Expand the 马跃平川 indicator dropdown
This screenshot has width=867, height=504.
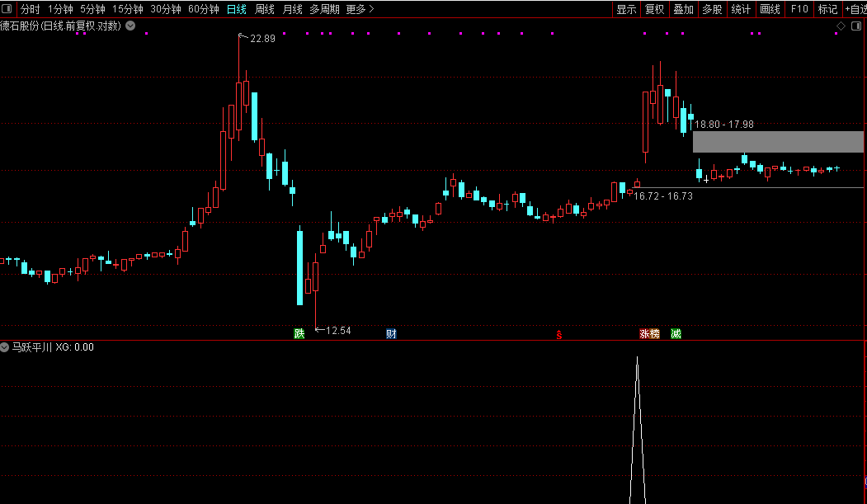[x=4, y=347]
